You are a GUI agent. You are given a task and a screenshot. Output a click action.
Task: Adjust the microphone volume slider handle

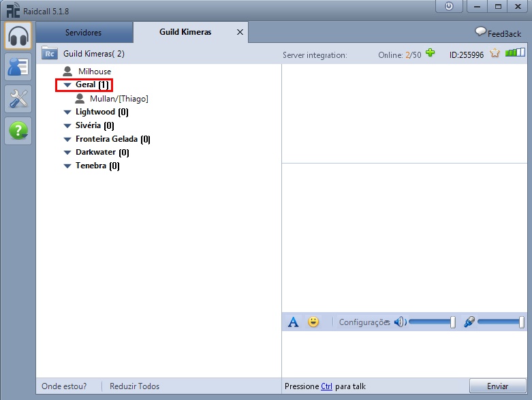click(x=522, y=322)
